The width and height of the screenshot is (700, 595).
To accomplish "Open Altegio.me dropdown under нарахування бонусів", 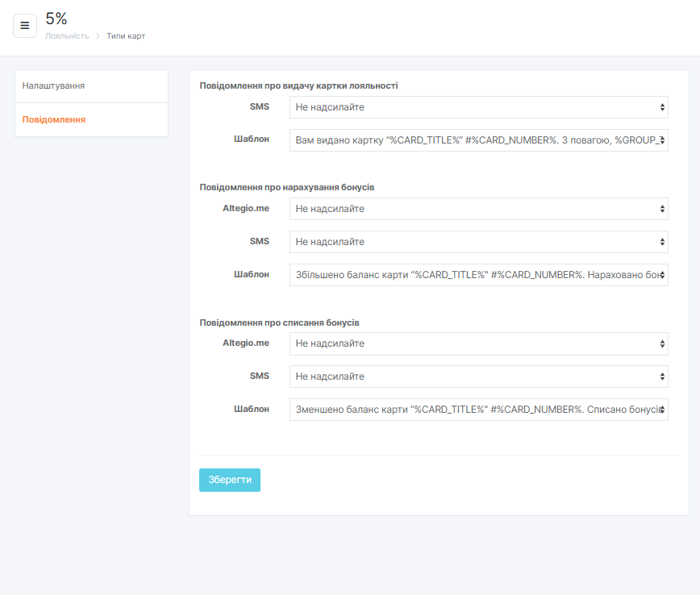I will click(x=478, y=209).
